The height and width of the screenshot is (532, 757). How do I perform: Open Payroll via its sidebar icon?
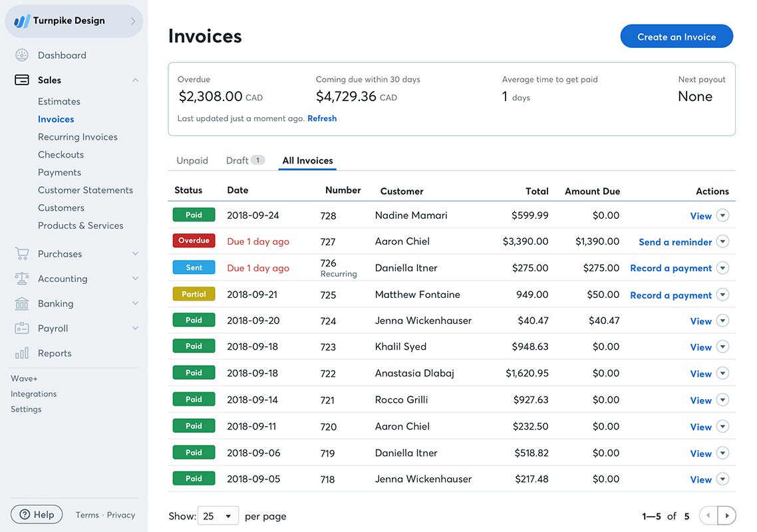coord(21,328)
